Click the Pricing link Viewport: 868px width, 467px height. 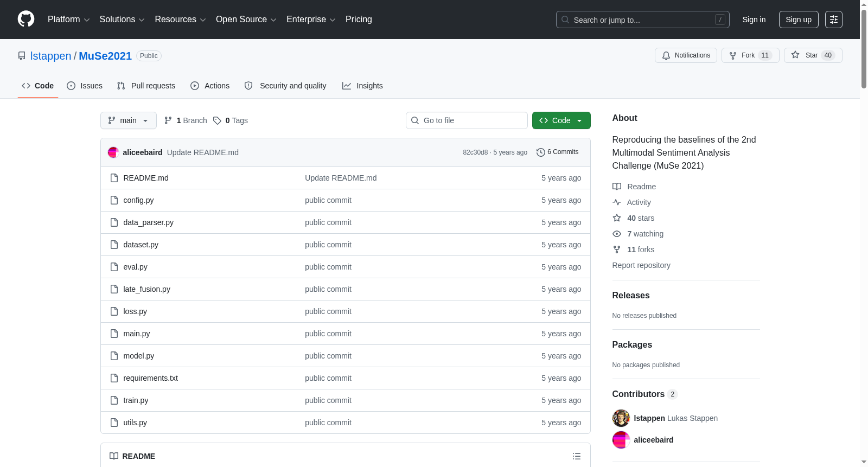pos(359,20)
